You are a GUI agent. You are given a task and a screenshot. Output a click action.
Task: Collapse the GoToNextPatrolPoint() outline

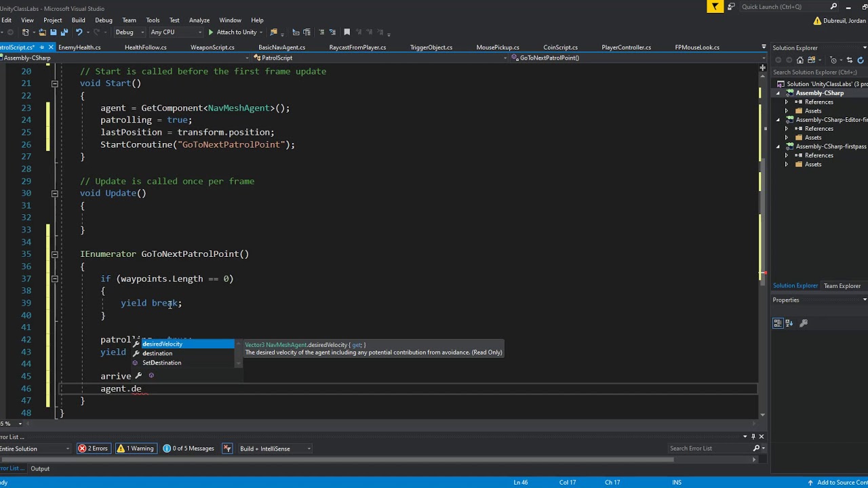coord(54,254)
